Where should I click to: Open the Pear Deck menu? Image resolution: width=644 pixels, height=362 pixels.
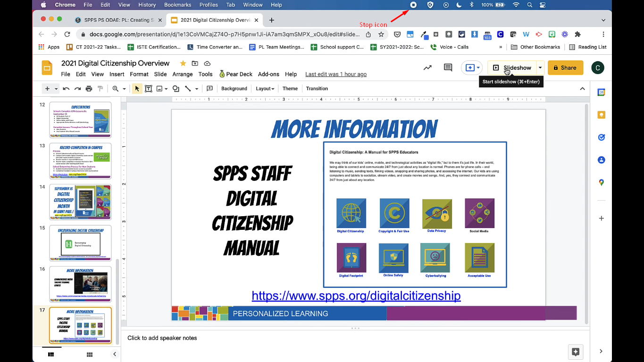[236, 74]
